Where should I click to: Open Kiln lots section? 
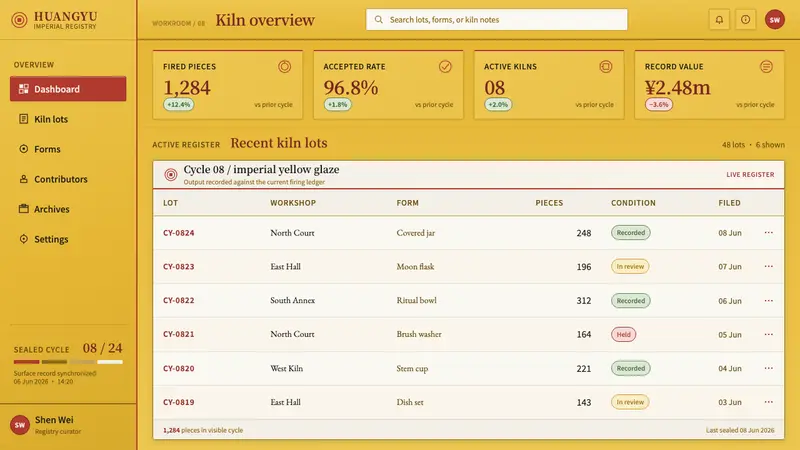coord(68,119)
